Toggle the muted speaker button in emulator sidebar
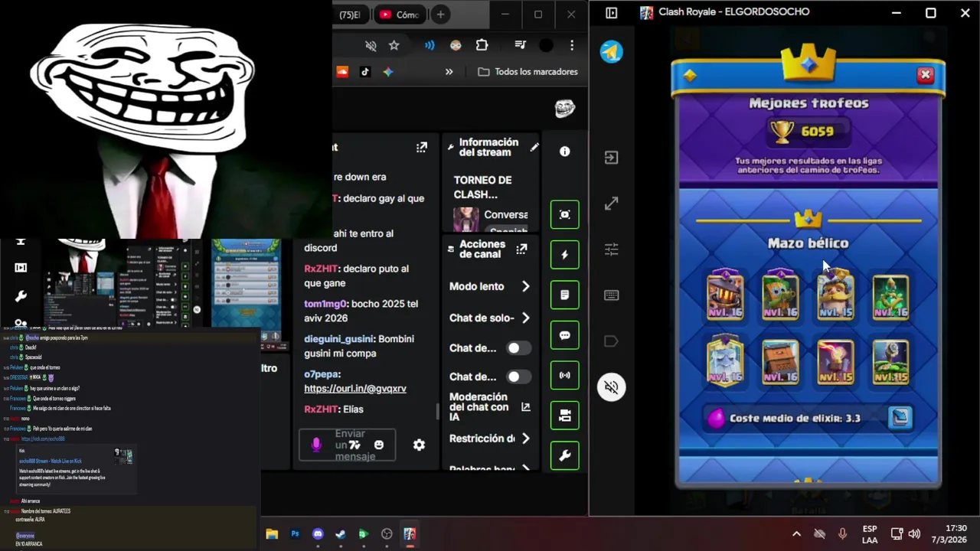This screenshot has width=980, height=551. pyautogui.click(x=611, y=387)
